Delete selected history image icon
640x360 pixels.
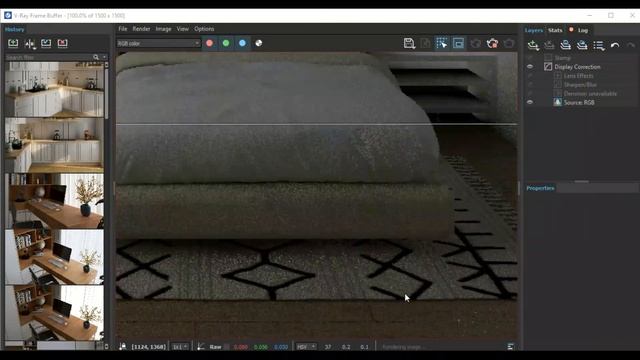pyautogui.click(x=62, y=43)
